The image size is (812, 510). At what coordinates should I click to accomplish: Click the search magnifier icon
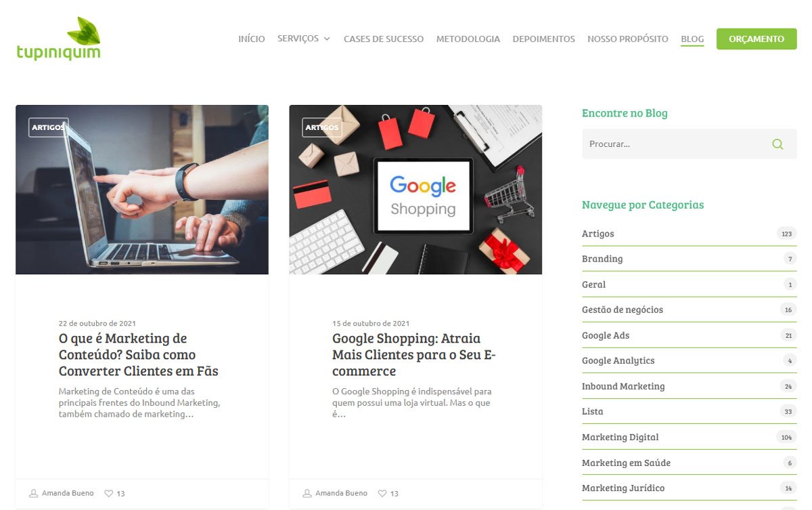(777, 144)
